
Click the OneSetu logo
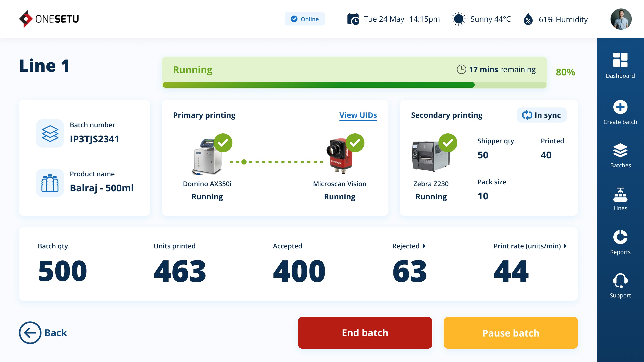pos(49,19)
